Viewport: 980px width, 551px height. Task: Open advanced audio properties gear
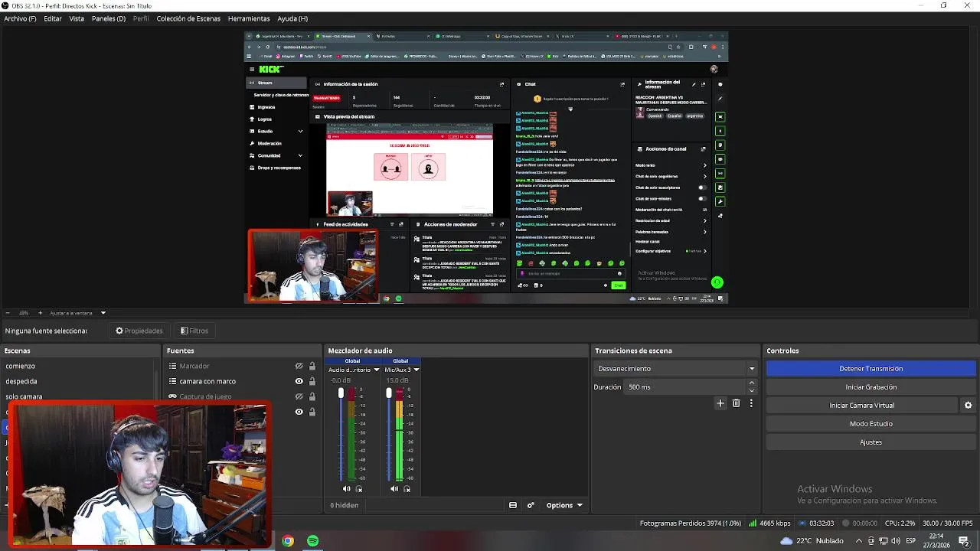pos(531,505)
